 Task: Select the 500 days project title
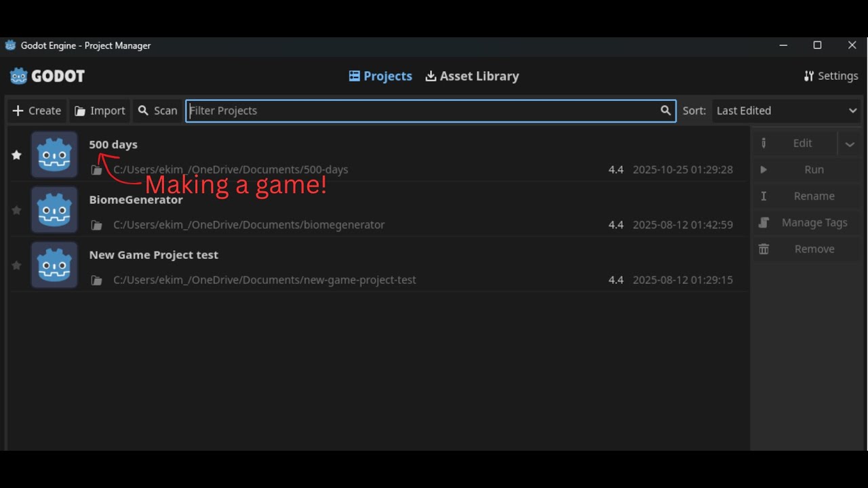click(113, 144)
